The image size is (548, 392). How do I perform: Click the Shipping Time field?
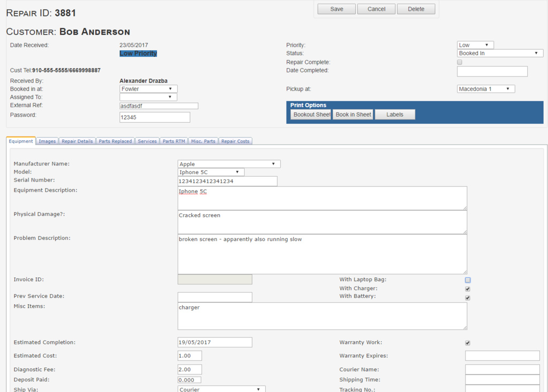click(502, 380)
